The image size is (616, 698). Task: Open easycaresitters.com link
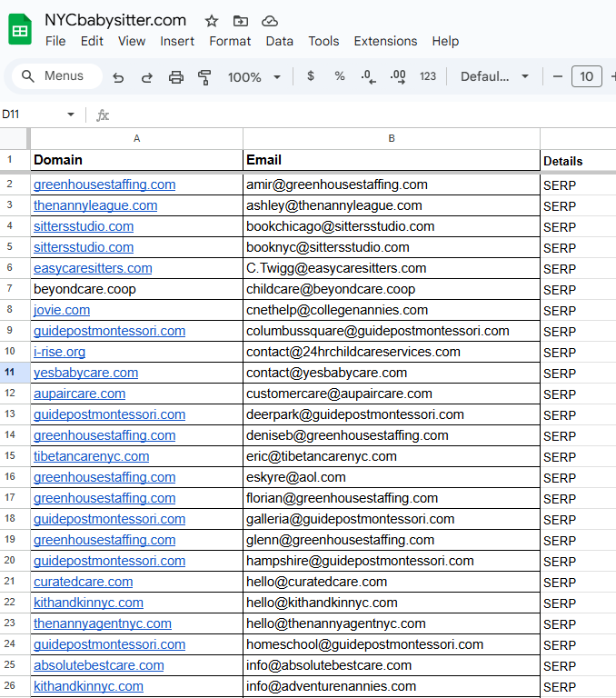tap(93, 268)
